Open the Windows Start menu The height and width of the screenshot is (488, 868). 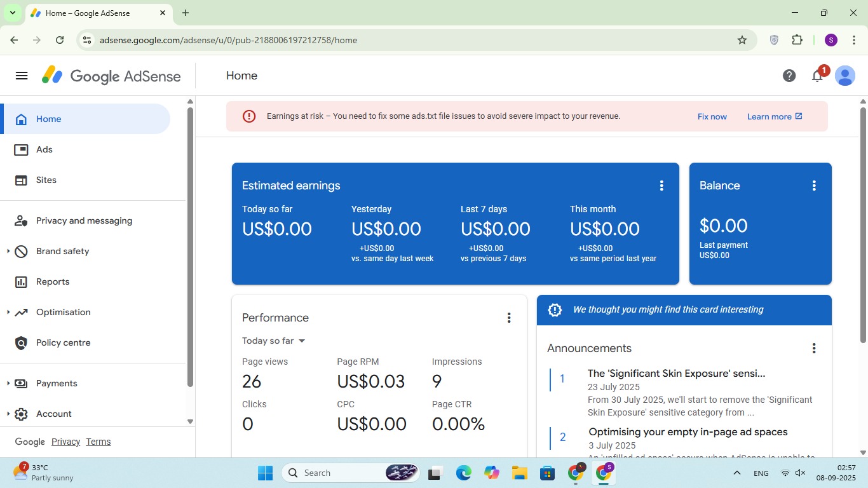[266, 473]
